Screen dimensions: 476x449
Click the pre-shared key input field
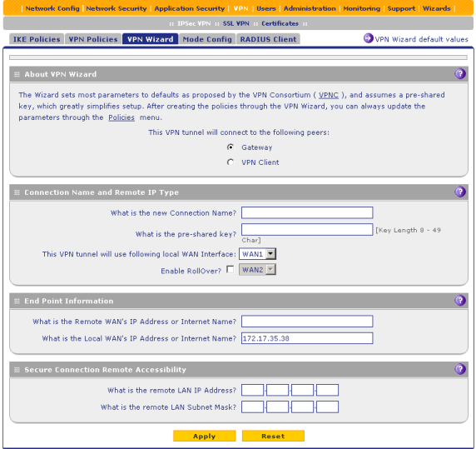(307, 230)
